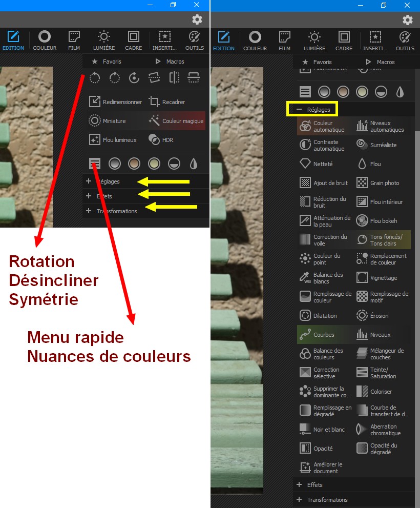
Task: Click the water drop icon in left window
Action: coord(194,164)
